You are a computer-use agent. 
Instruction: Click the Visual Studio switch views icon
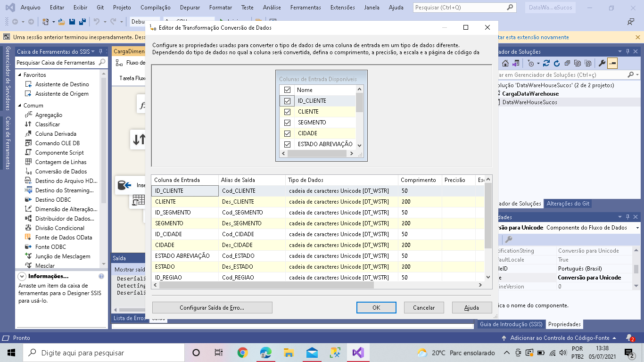(516, 63)
